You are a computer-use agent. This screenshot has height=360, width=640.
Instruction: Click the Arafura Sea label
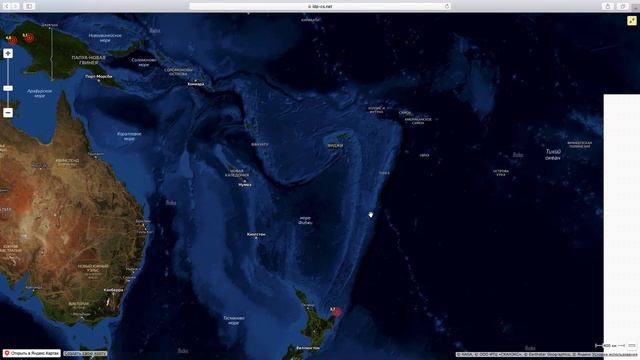tap(40, 93)
